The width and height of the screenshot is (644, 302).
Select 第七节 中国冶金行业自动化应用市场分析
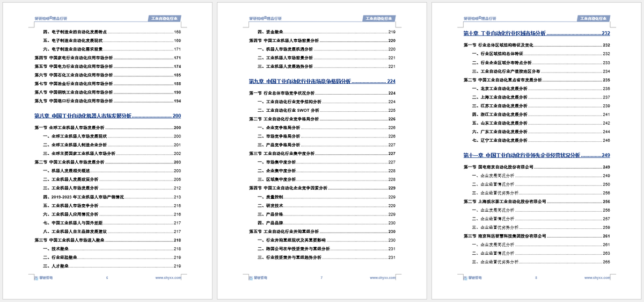(x=107, y=84)
